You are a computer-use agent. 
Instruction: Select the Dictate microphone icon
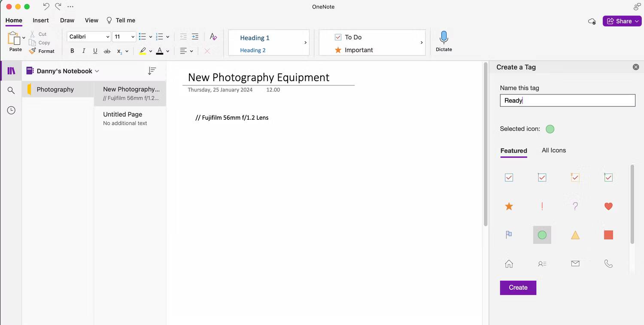(444, 41)
